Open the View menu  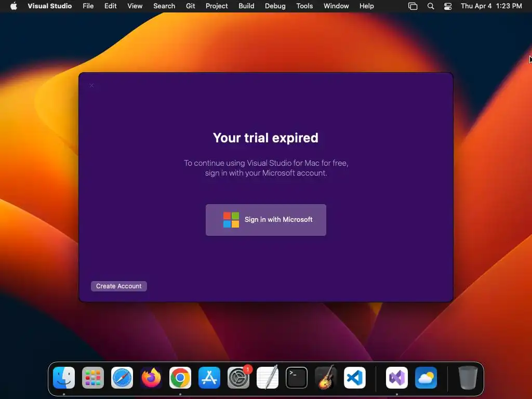135,6
